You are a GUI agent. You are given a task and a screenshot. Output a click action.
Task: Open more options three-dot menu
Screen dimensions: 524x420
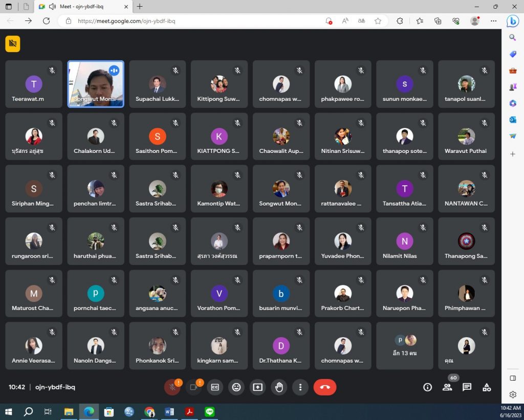(300, 387)
